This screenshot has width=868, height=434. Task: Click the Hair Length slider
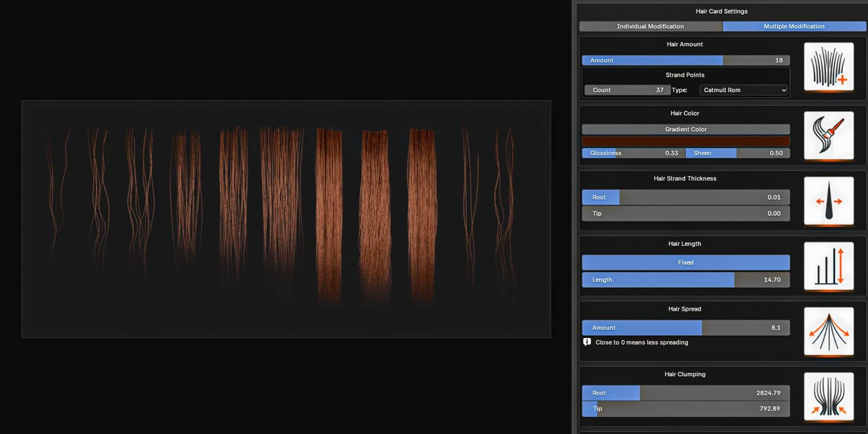coord(686,280)
